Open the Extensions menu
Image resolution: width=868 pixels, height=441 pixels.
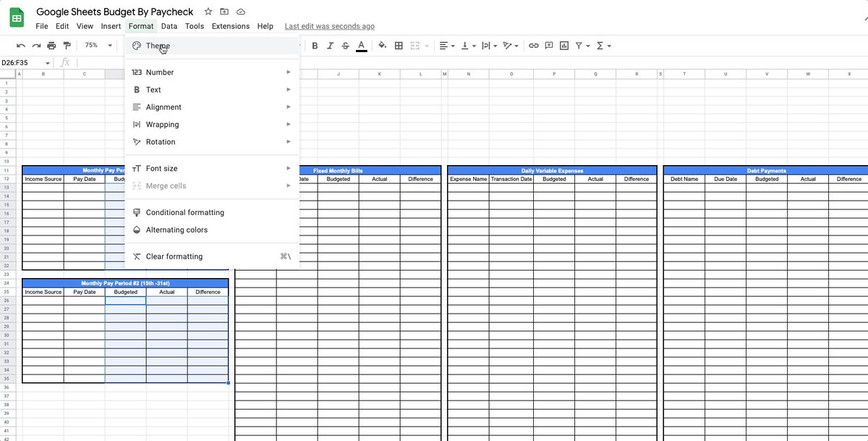231,26
